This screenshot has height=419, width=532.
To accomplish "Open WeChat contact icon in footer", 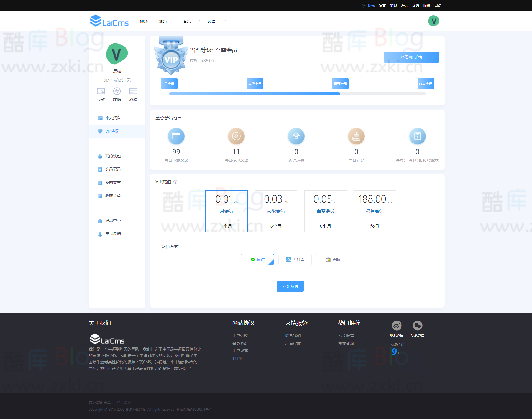I will coord(417,326).
